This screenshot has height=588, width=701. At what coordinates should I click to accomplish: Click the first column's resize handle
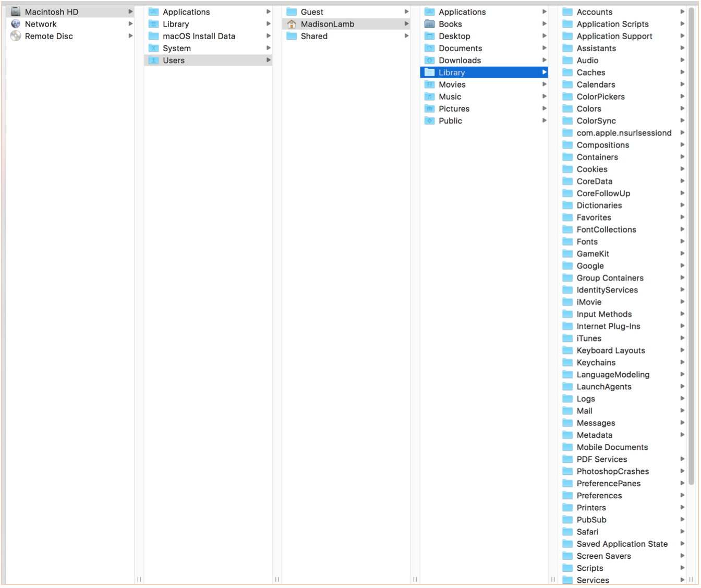point(139,579)
